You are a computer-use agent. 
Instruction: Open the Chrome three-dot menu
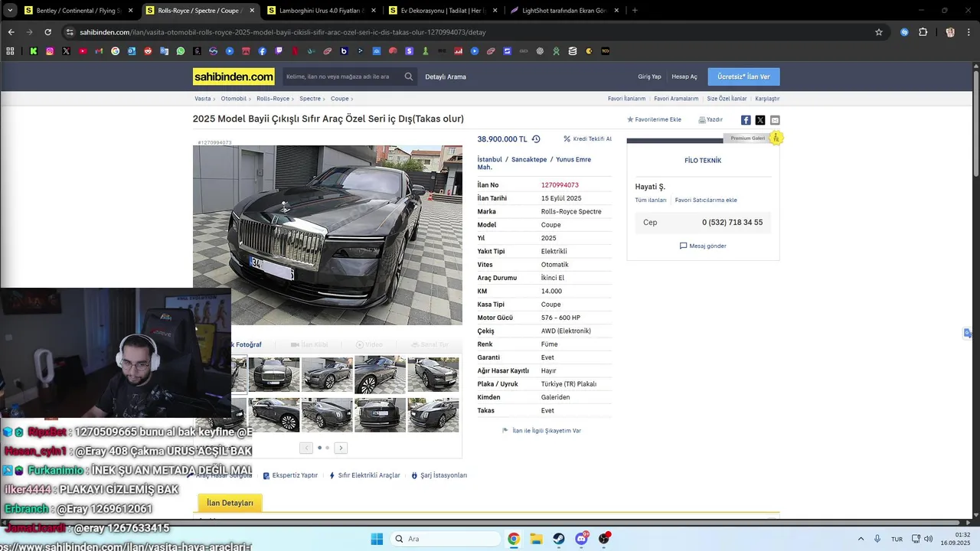(x=969, y=32)
